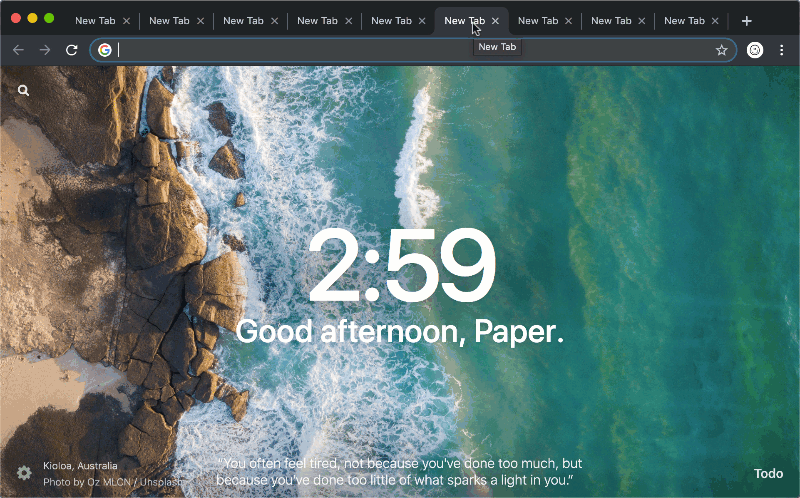Open the Chrome profile avatar
Viewport: 800px width, 498px height.
click(x=755, y=50)
